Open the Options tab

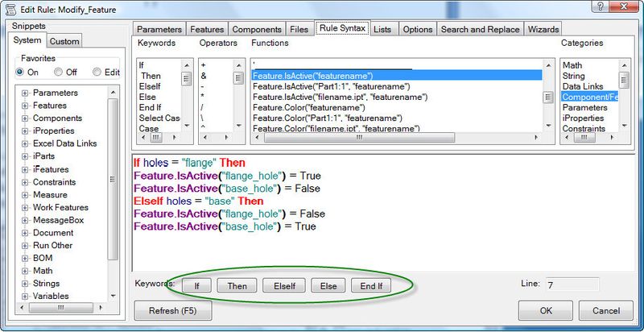[417, 29]
